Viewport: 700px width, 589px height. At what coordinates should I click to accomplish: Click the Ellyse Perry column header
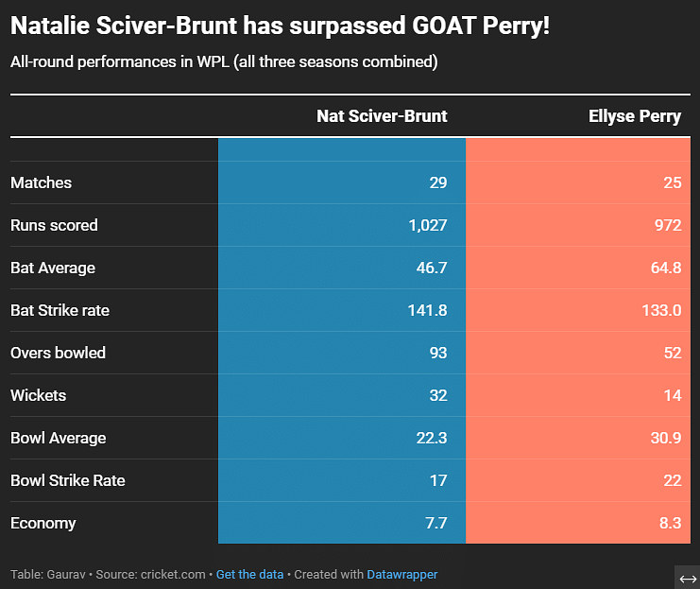[633, 116]
